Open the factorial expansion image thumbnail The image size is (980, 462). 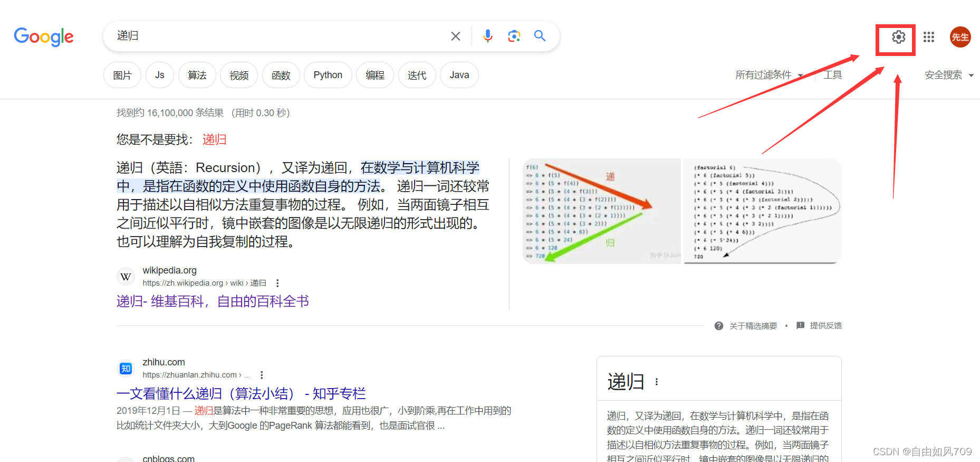(x=762, y=211)
